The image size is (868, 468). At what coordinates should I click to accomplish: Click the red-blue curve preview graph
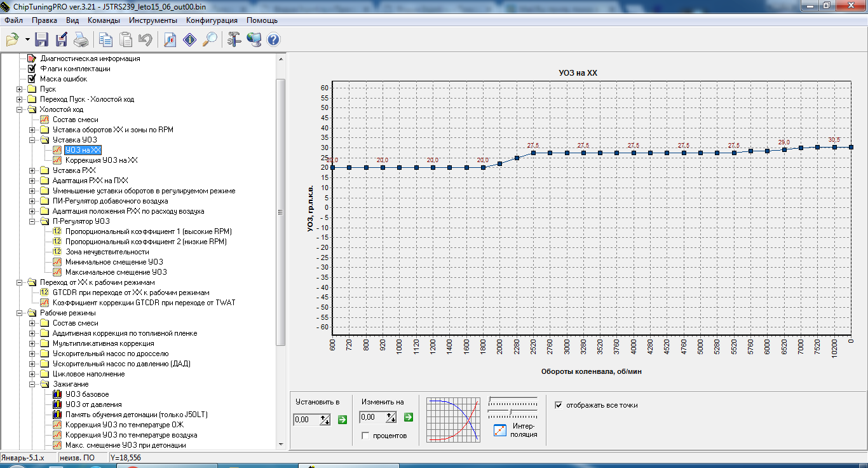[454, 420]
